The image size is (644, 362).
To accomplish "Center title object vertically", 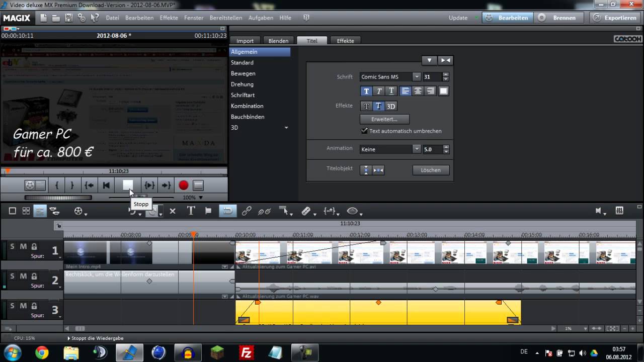I will tap(366, 170).
